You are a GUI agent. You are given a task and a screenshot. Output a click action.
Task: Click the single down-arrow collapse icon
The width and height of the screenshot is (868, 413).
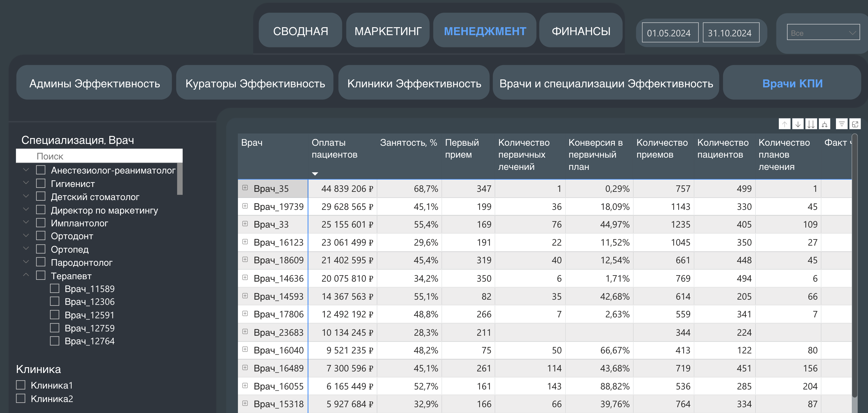pyautogui.click(x=798, y=124)
